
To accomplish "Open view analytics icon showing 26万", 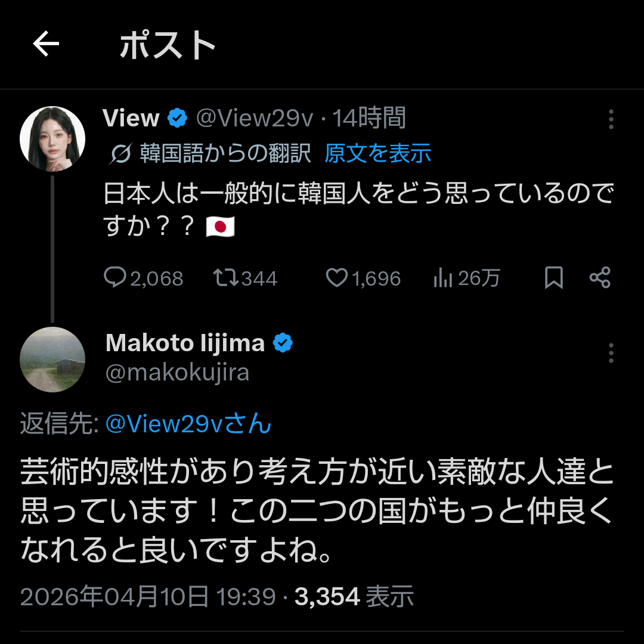I will (x=442, y=278).
